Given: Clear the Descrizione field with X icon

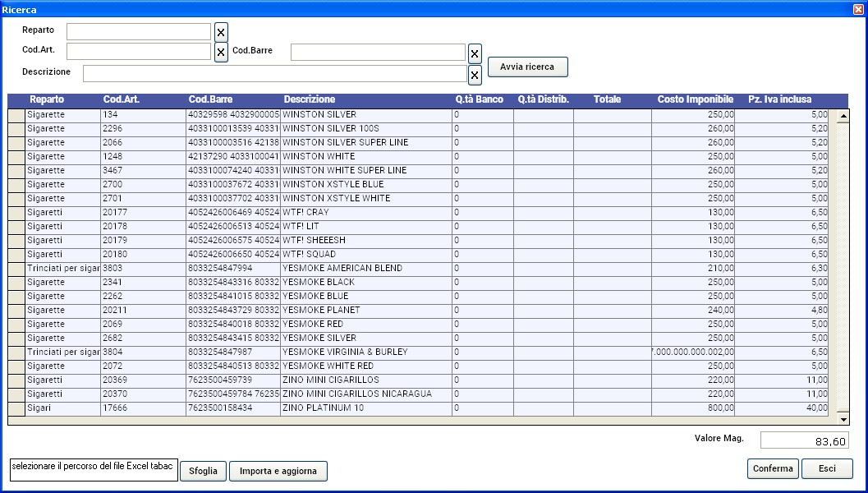Looking at the screenshot, I should [475, 75].
